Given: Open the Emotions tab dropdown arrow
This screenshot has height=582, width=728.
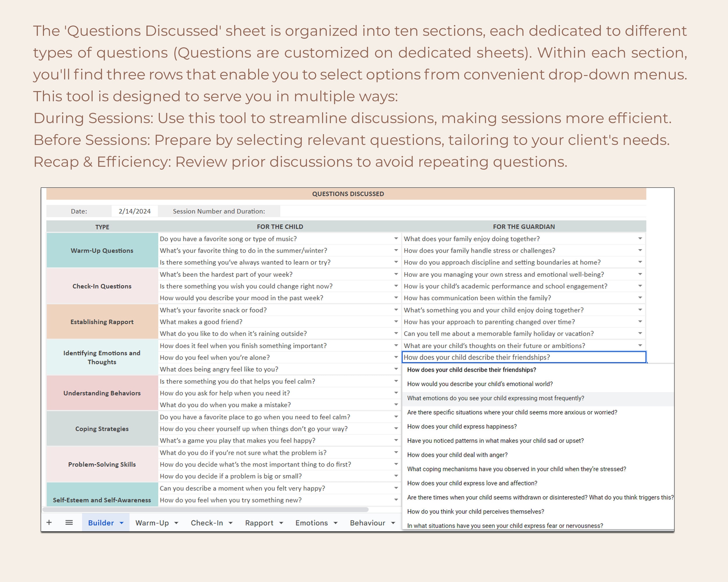Looking at the screenshot, I should (x=336, y=523).
